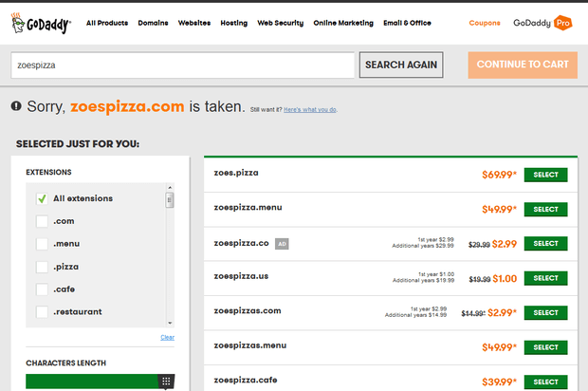Open the Websites menu
This screenshot has height=391, width=588.
point(194,23)
